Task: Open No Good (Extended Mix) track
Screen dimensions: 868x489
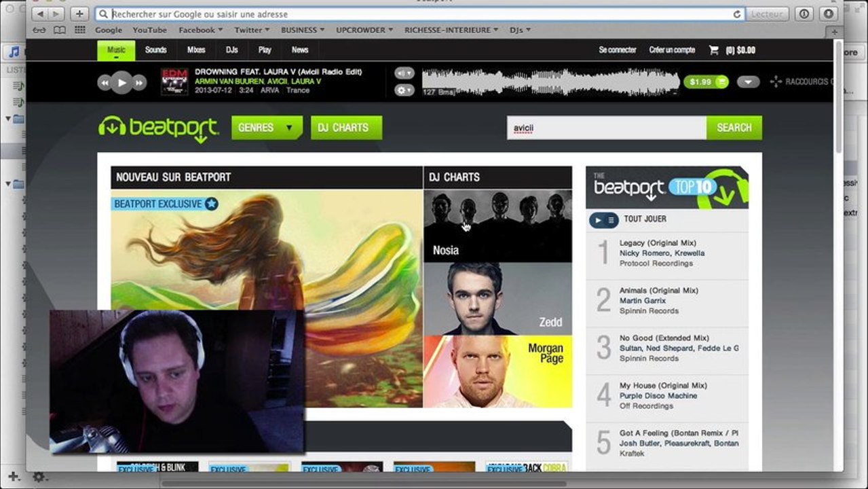Action: [664, 338]
